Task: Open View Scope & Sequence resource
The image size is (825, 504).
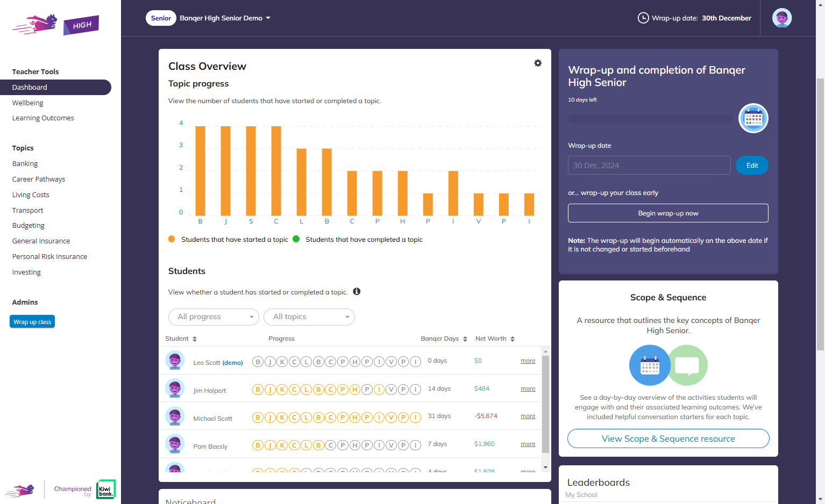Action: pyautogui.click(x=668, y=438)
